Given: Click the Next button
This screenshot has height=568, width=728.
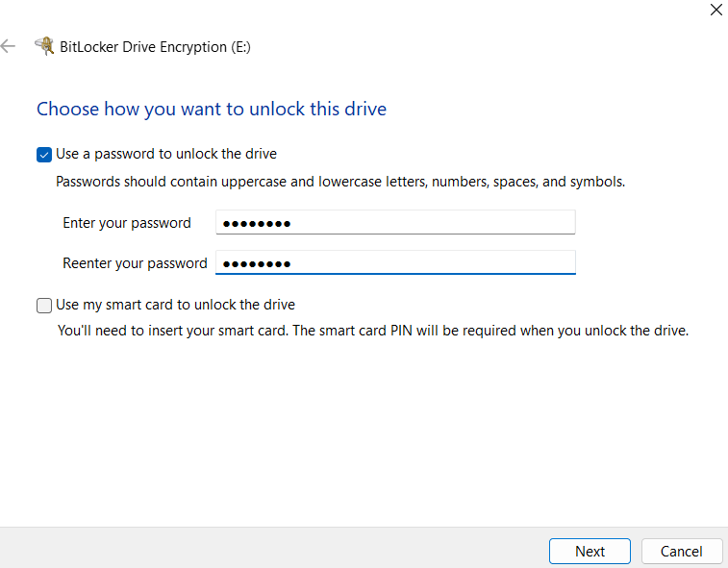Looking at the screenshot, I should (x=590, y=552).
